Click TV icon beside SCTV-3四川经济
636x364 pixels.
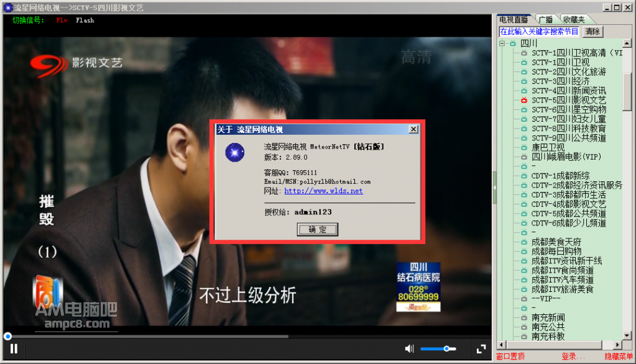click(524, 81)
